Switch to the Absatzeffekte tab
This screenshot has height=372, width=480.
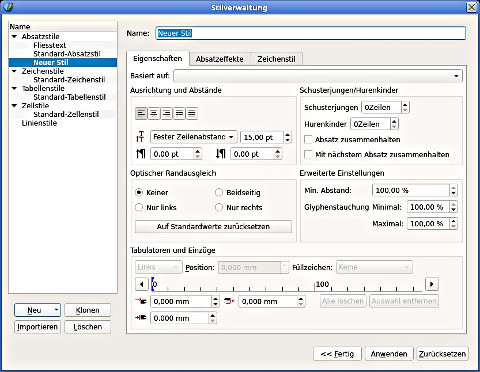click(x=219, y=59)
